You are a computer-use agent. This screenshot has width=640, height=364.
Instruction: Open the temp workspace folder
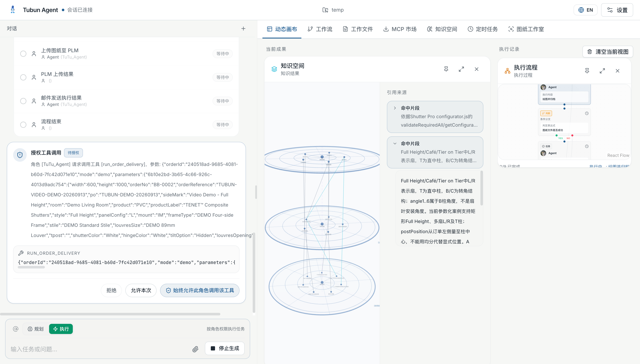pyautogui.click(x=333, y=10)
